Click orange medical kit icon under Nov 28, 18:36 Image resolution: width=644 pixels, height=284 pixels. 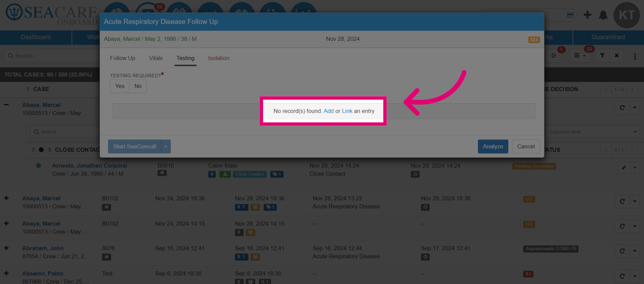pos(255,207)
